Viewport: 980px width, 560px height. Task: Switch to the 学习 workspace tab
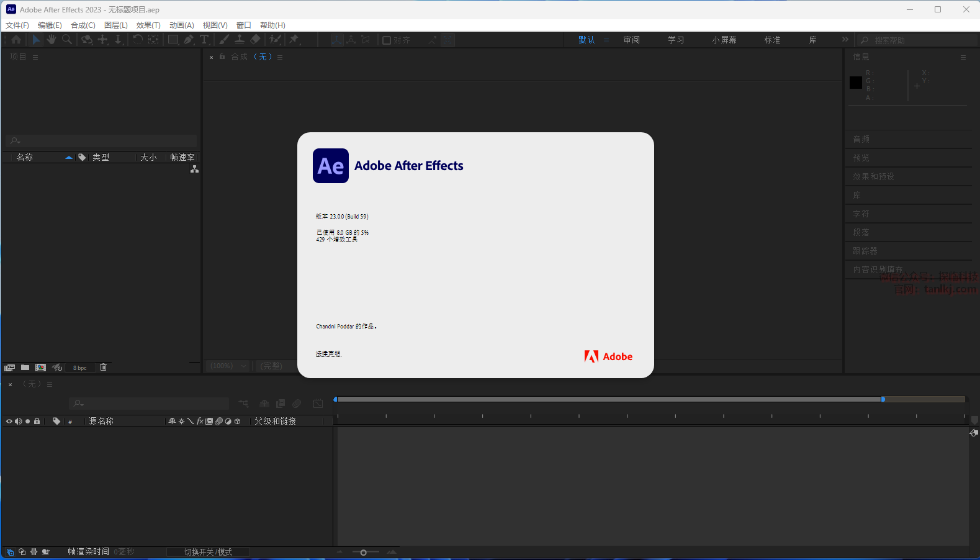(x=676, y=40)
